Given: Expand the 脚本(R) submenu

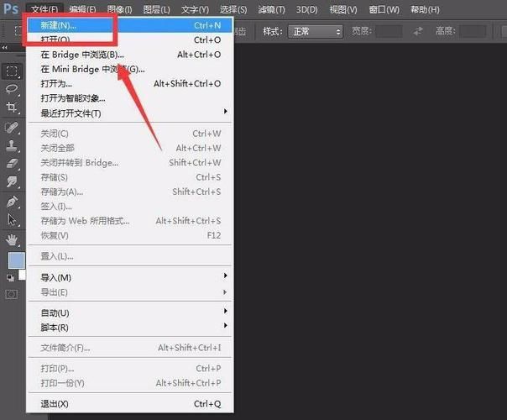Looking at the screenshot, I should pos(130,328).
